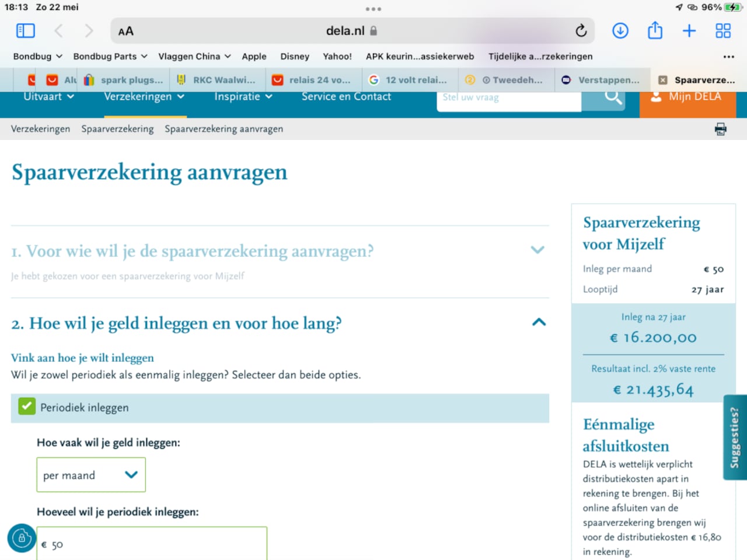Click the print page icon
Viewport: 747px width, 560px height.
[x=721, y=129]
